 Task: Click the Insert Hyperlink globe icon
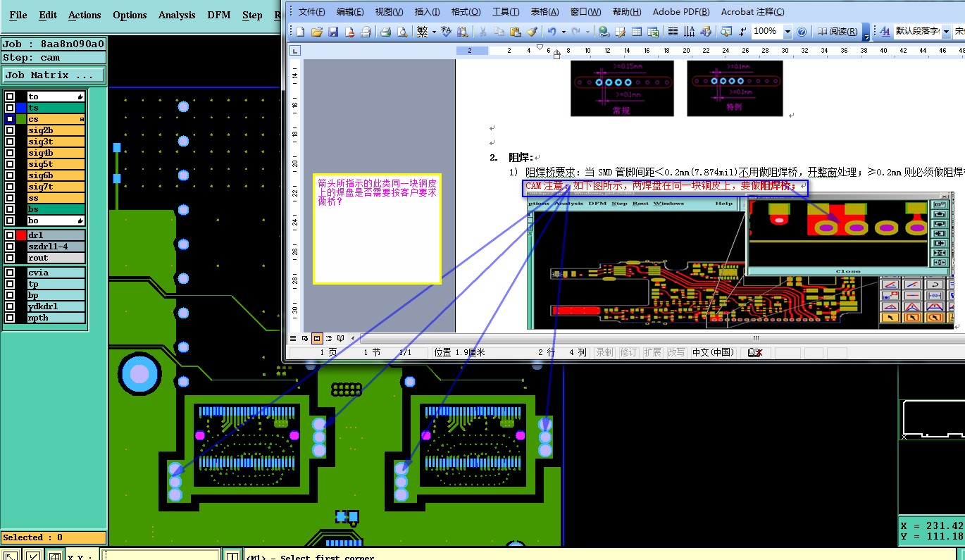tap(604, 32)
